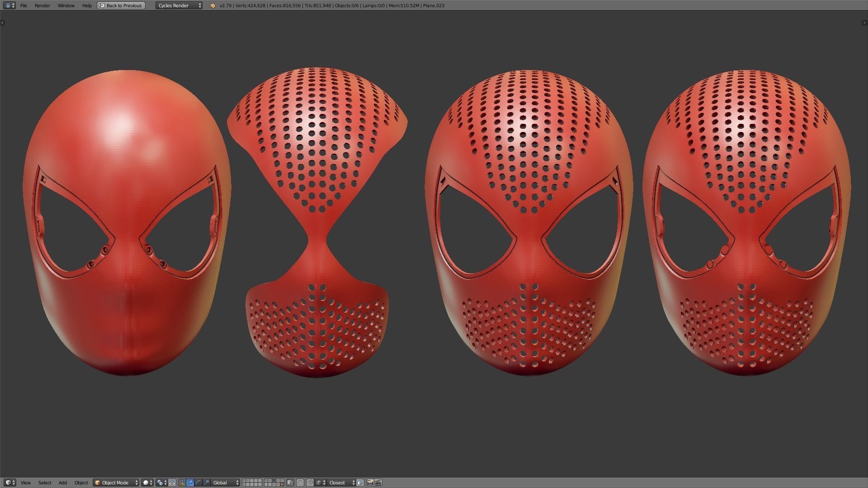
Task: Open the Object Mode dropdown
Action: pyautogui.click(x=116, y=483)
